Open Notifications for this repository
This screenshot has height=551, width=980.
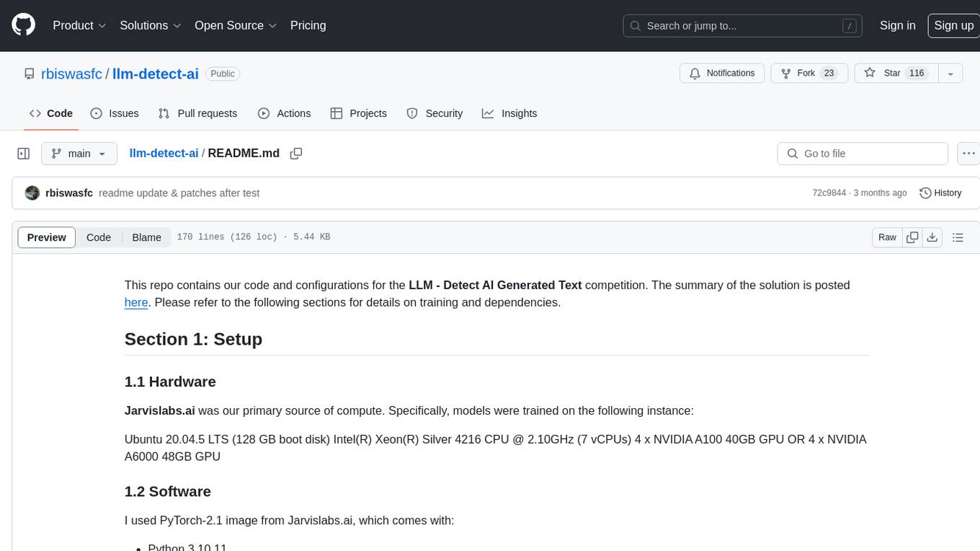click(x=722, y=73)
